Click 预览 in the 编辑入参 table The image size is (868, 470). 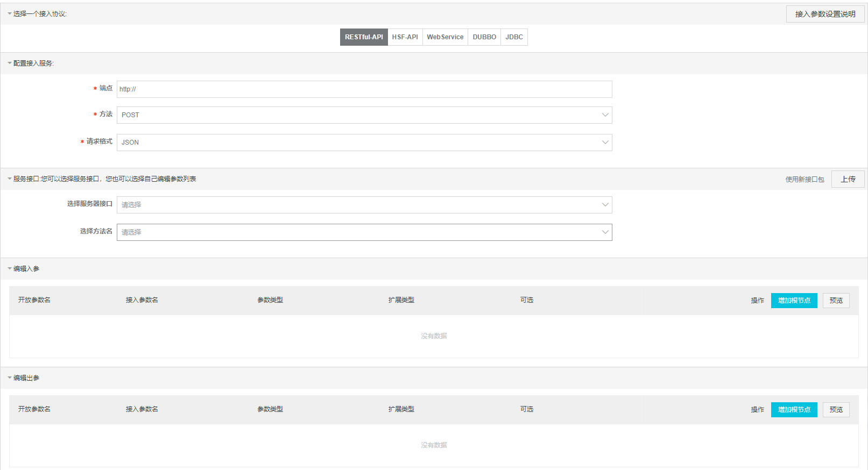[836, 301]
